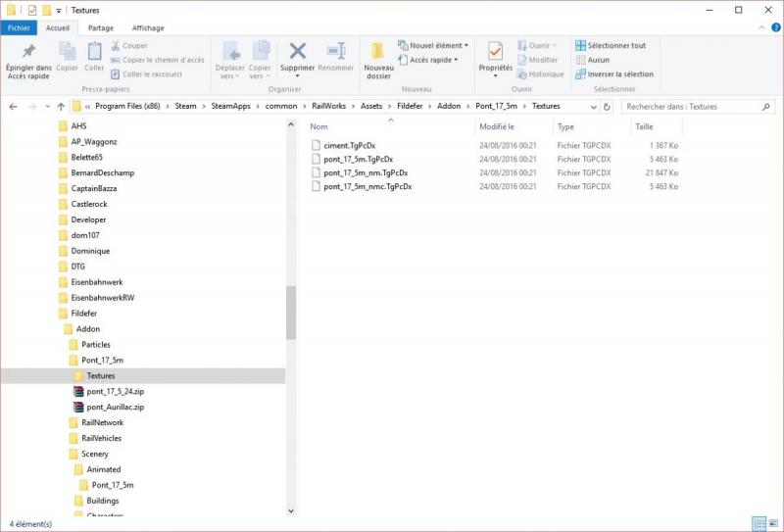The height and width of the screenshot is (532, 784).
Task: Open the Copier vers command
Action: point(260,60)
